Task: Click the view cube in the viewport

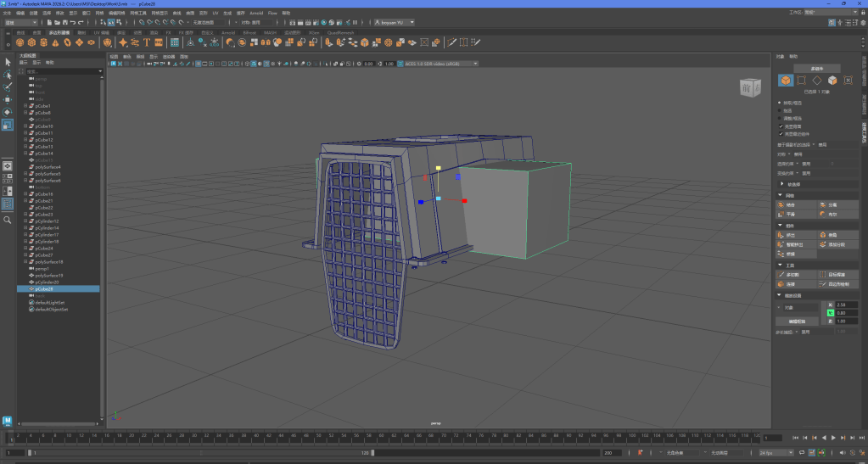Action: [750, 87]
